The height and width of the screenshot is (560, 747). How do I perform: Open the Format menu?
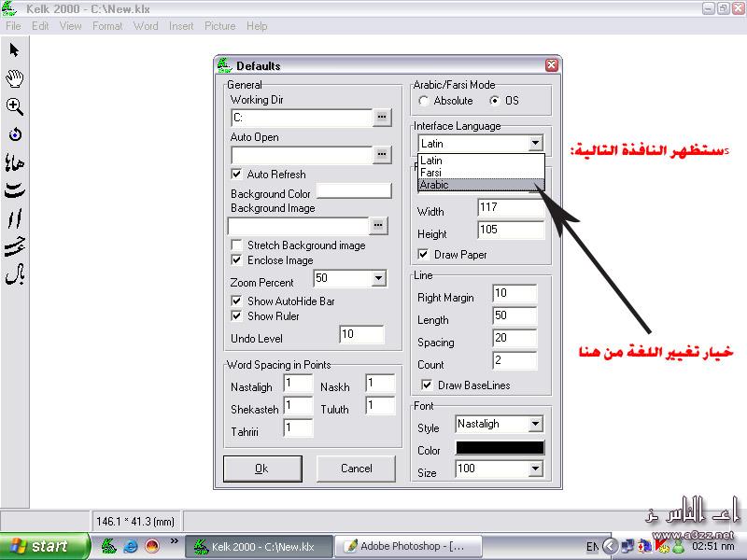coord(107,26)
